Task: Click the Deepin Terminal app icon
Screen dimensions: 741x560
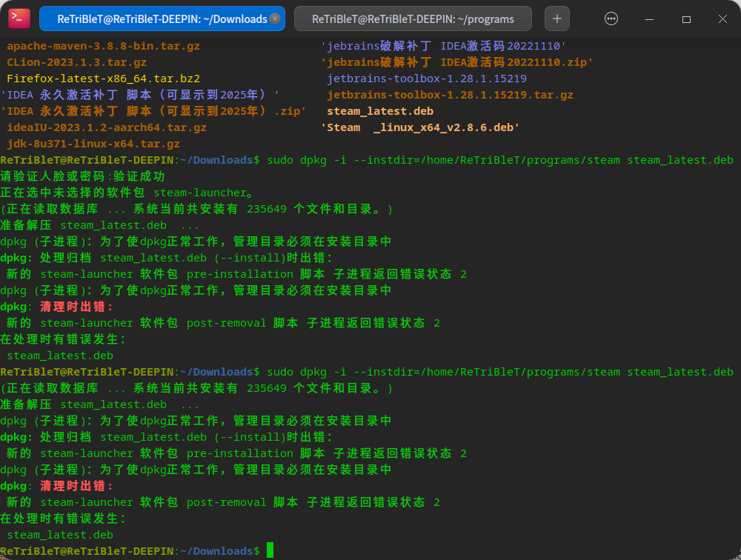Action: 19,19
